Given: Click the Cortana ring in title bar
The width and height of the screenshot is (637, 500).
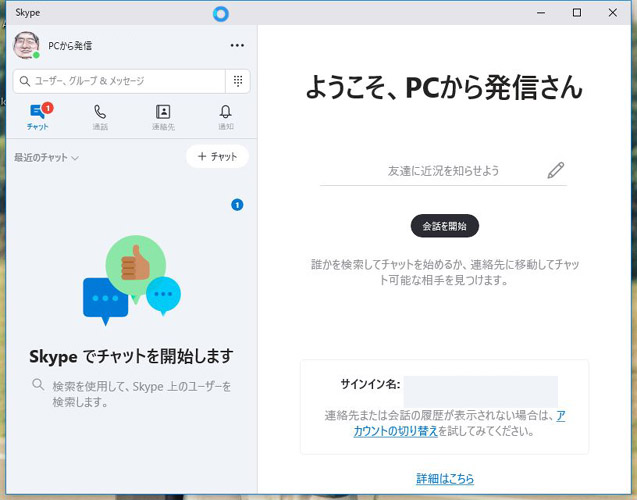Looking at the screenshot, I should pos(221,14).
